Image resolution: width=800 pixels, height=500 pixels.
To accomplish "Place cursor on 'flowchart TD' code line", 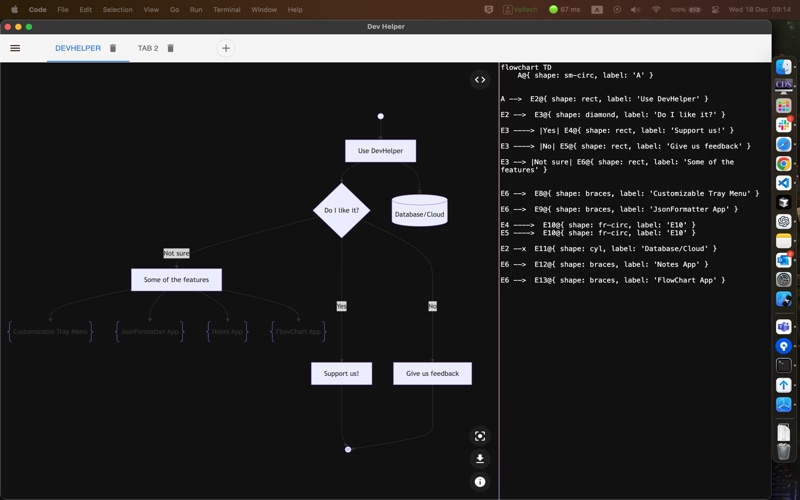I will 526,67.
